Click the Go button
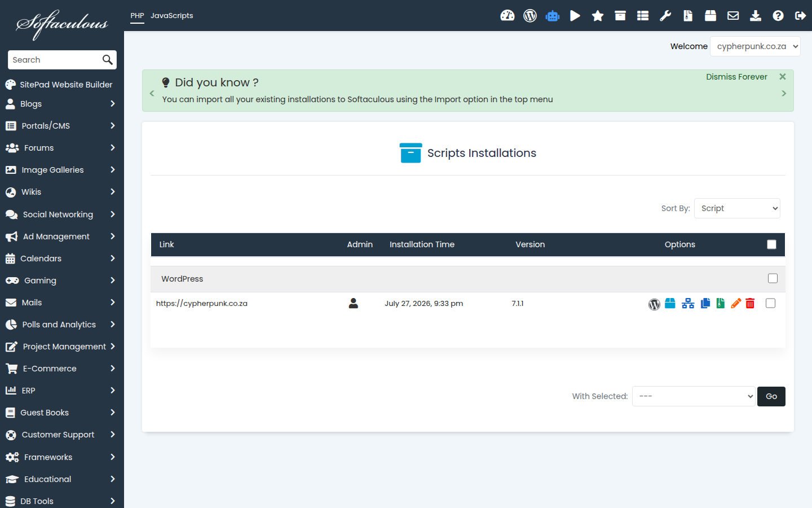Viewport: 812px width, 508px height. pyautogui.click(x=771, y=396)
